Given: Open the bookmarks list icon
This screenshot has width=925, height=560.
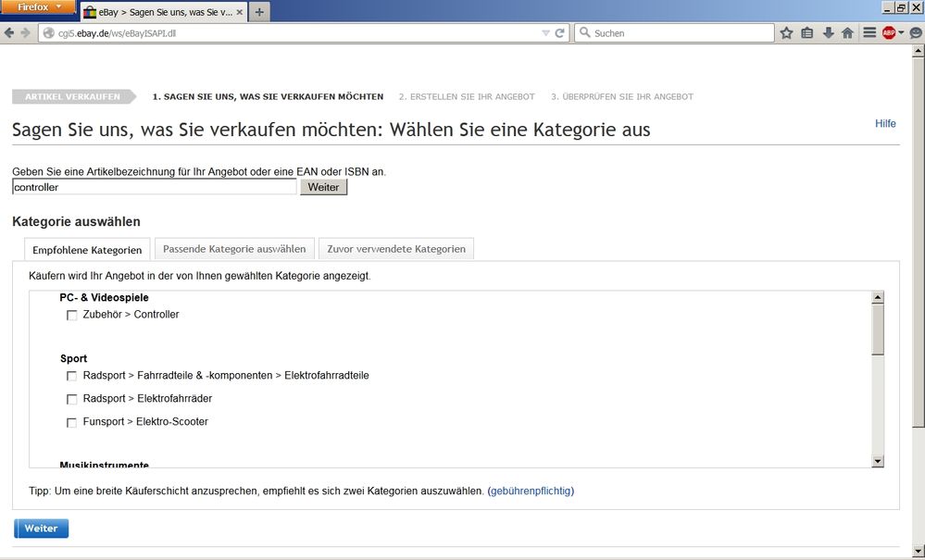Looking at the screenshot, I should pyautogui.click(x=806, y=32).
